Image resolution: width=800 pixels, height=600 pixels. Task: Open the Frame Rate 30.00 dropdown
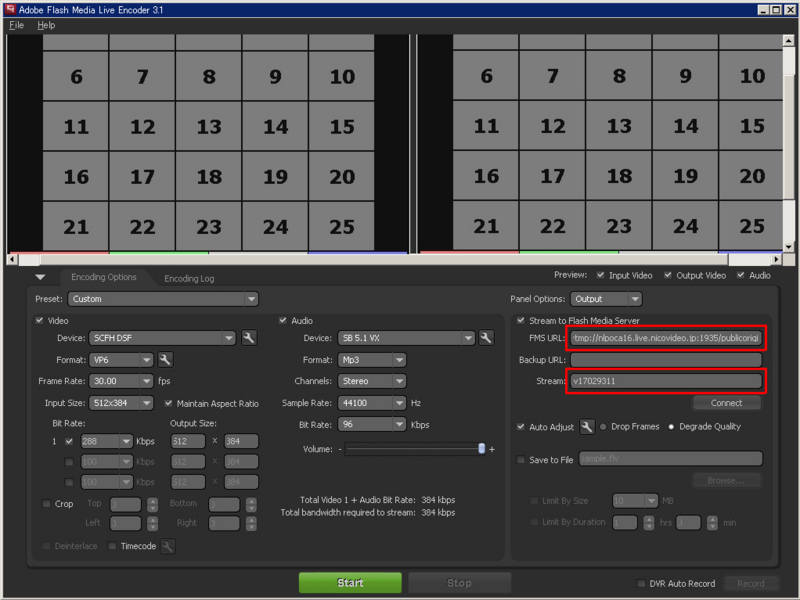coord(121,381)
